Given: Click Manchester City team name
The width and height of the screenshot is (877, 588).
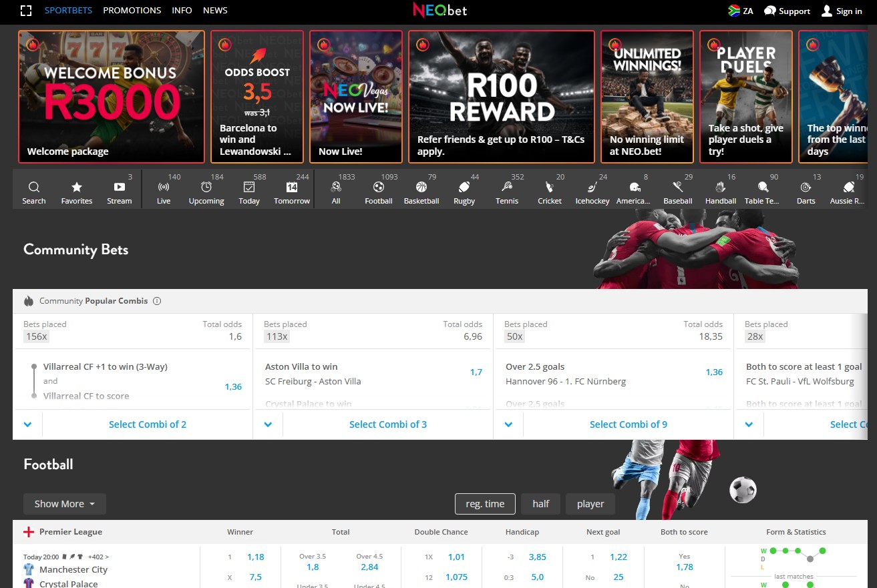Looking at the screenshot, I should tap(73, 570).
